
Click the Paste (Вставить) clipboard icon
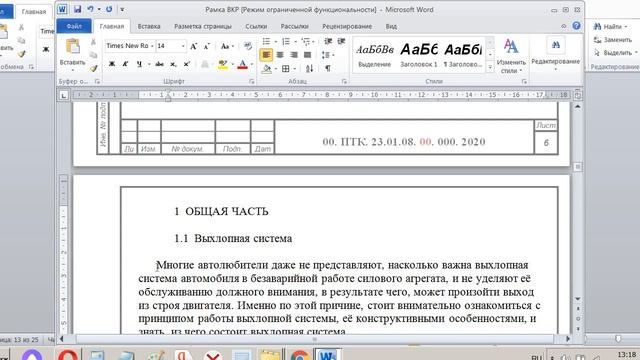pyautogui.click(x=73, y=47)
